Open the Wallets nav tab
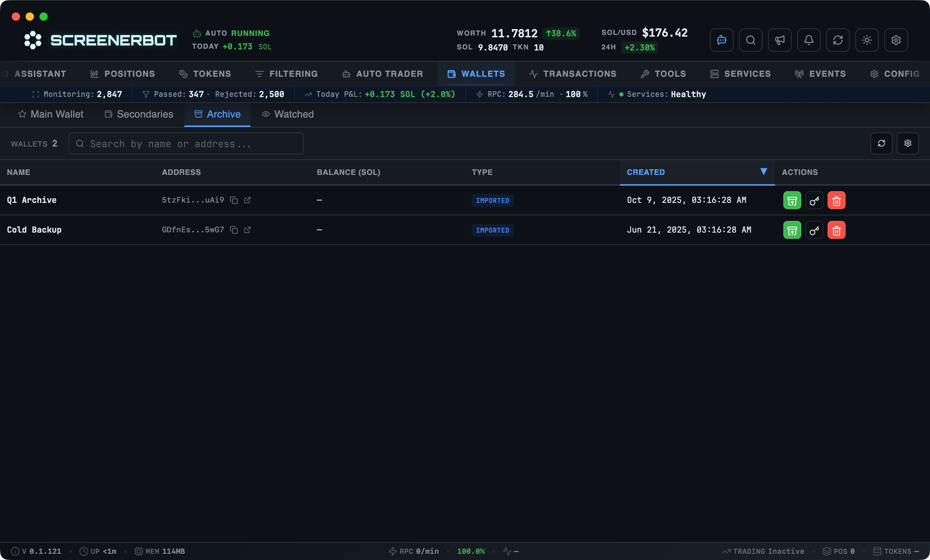This screenshot has width=930, height=560. (x=476, y=74)
